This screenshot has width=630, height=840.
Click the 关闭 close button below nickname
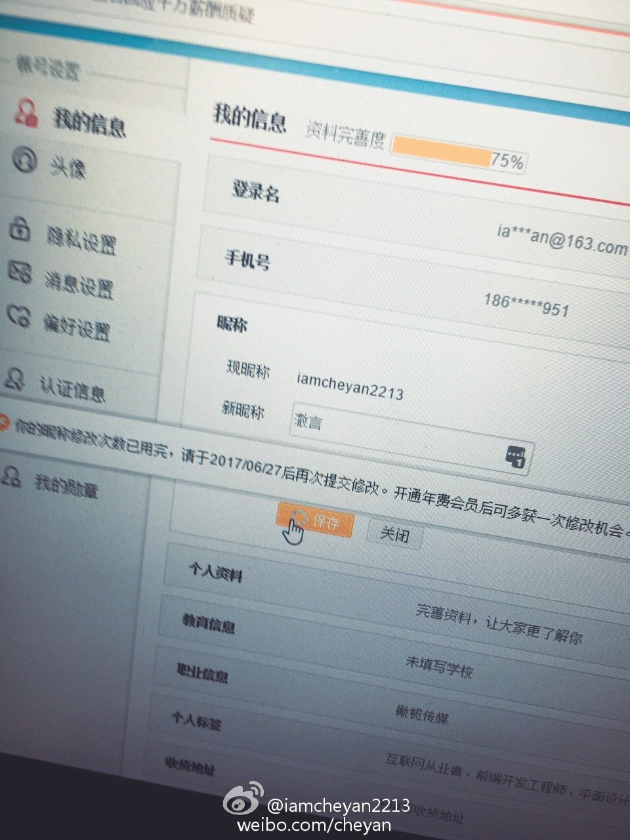(394, 535)
